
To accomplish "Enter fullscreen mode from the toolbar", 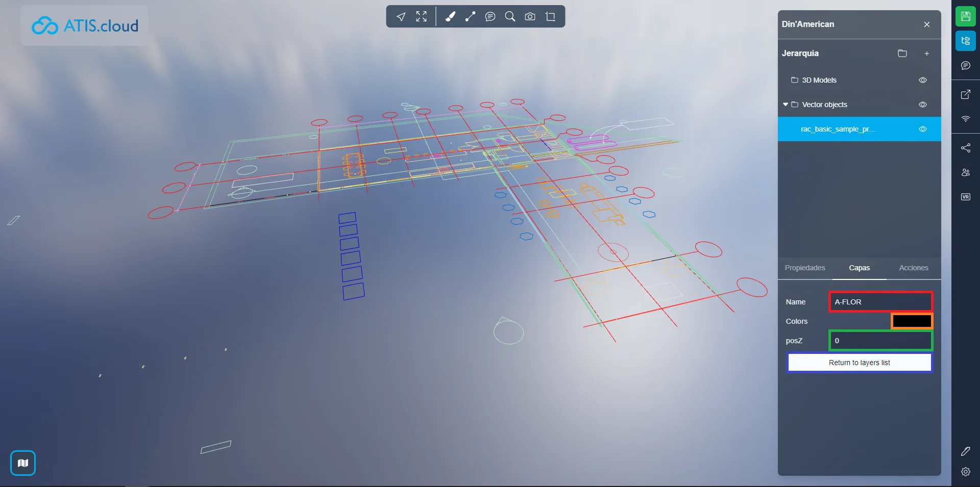I will click(x=421, y=16).
